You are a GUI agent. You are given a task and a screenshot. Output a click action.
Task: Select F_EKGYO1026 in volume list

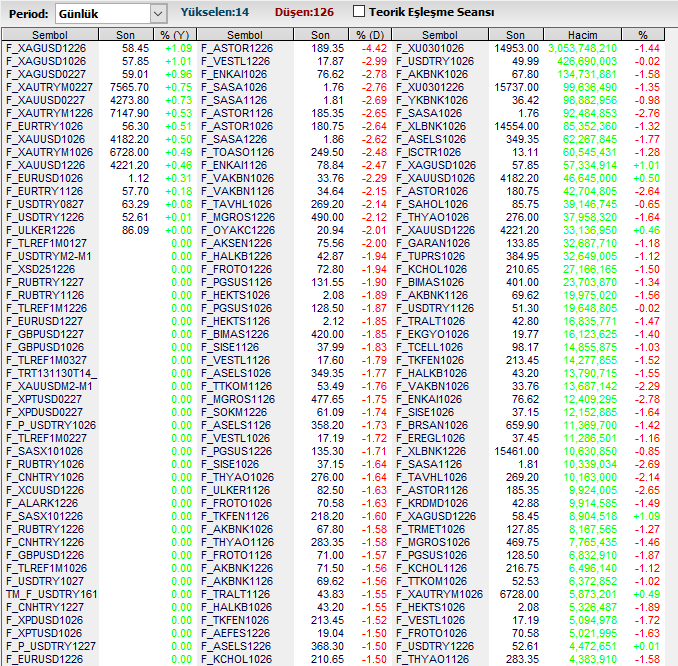pyautogui.click(x=432, y=334)
